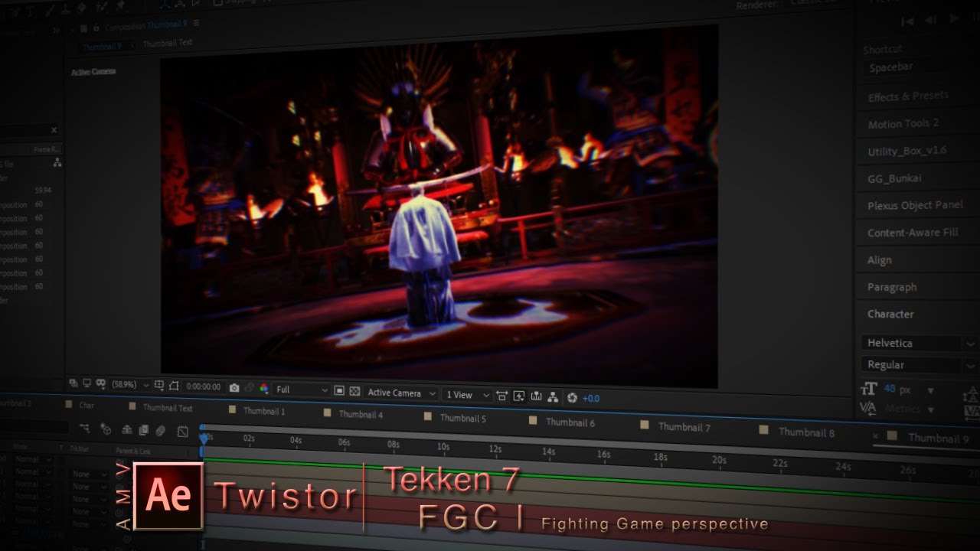Click the kerning VA icon
Viewport: 980px width, 551px height.
pos(868,408)
